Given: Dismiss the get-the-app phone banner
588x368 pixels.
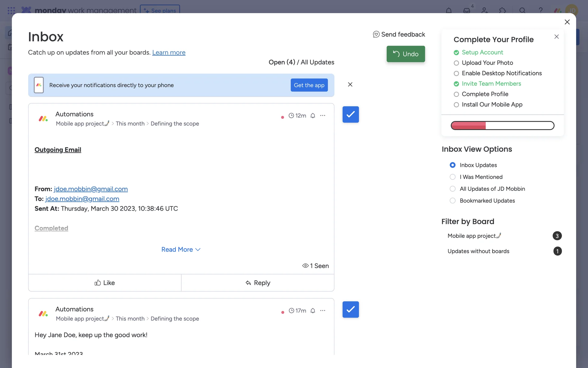Looking at the screenshot, I should coord(350,84).
